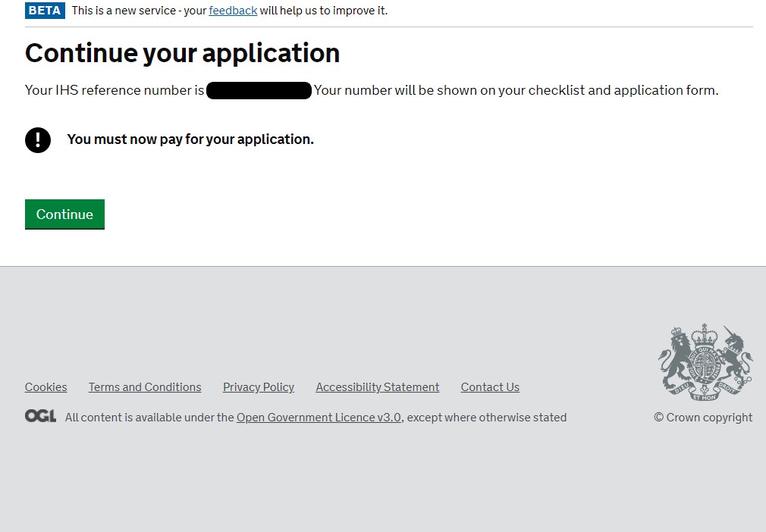Image resolution: width=766 pixels, height=532 pixels.
Task: Click the blue BETA tag
Action: 45,11
